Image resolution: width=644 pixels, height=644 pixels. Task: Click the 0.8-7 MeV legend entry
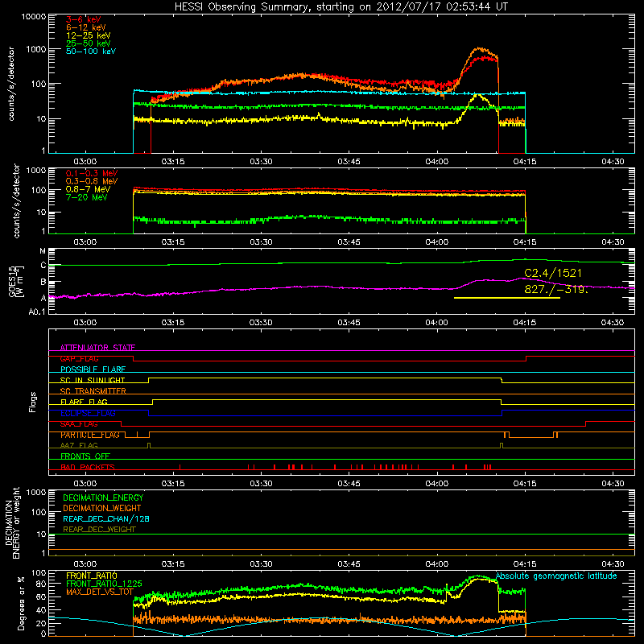pos(88,189)
